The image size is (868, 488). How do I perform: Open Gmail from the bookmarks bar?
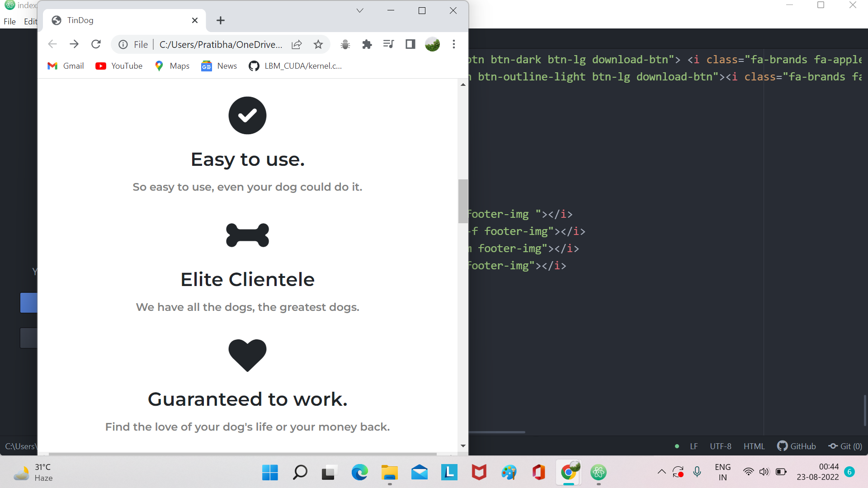point(65,66)
